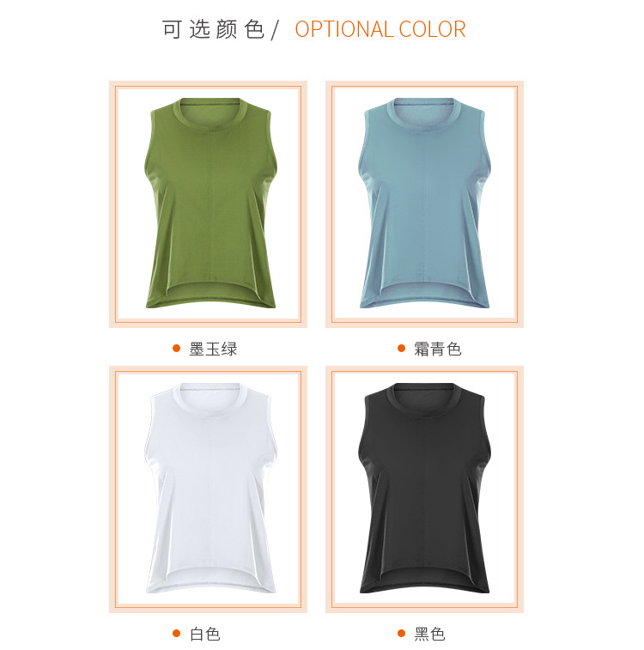Click the 黑色 color label
Screen dimensions: 644x650
point(429,634)
